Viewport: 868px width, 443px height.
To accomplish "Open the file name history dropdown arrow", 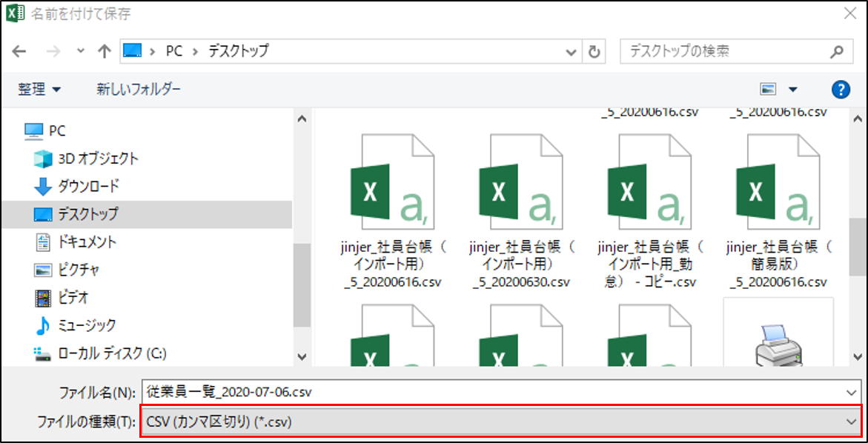I will coord(849,391).
